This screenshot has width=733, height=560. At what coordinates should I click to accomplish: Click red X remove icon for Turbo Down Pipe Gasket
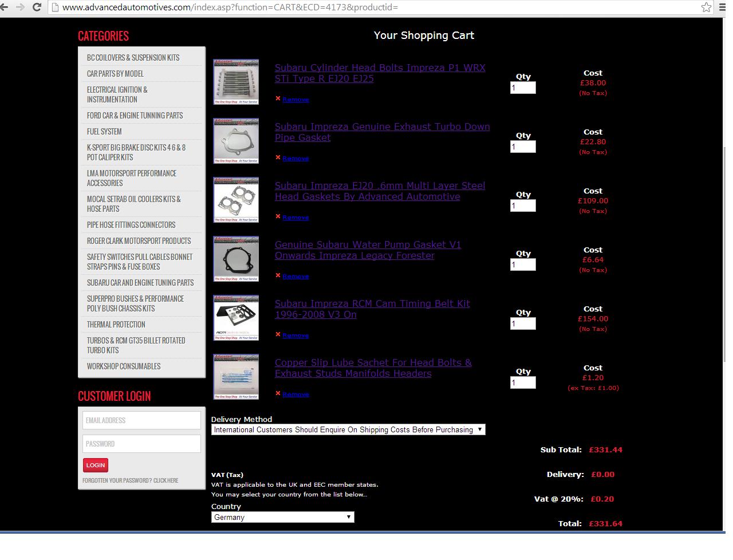[x=278, y=157]
